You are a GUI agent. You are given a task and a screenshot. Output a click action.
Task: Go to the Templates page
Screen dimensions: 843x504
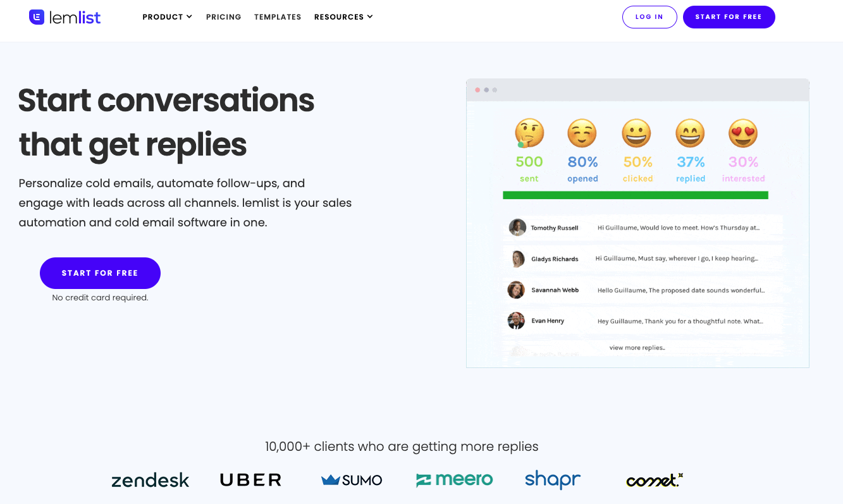coord(278,17)
